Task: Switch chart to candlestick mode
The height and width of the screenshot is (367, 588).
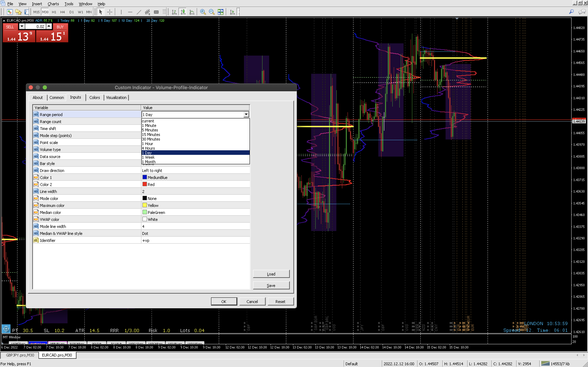Action: tap(183, 12)
